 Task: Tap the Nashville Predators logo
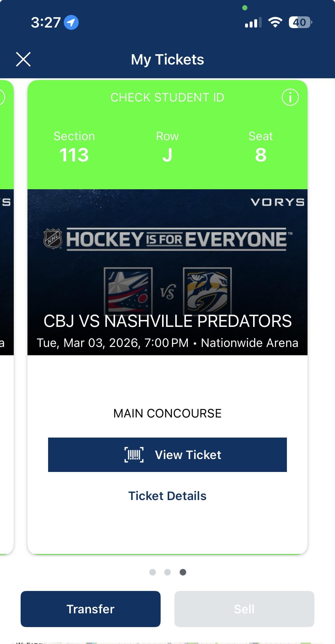click(207, 290)
